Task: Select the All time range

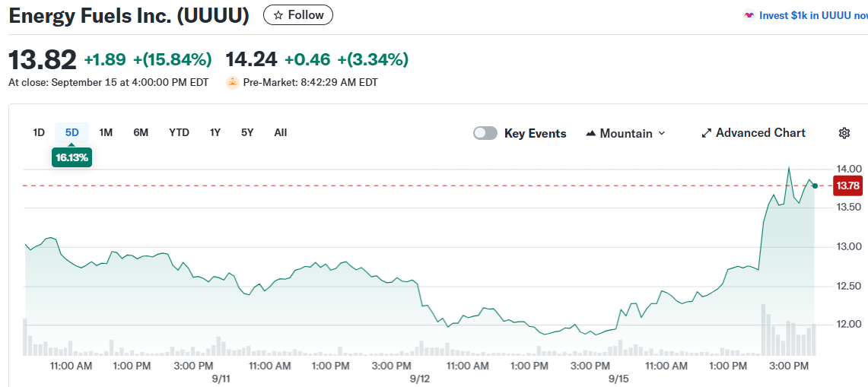Action: 281,133
